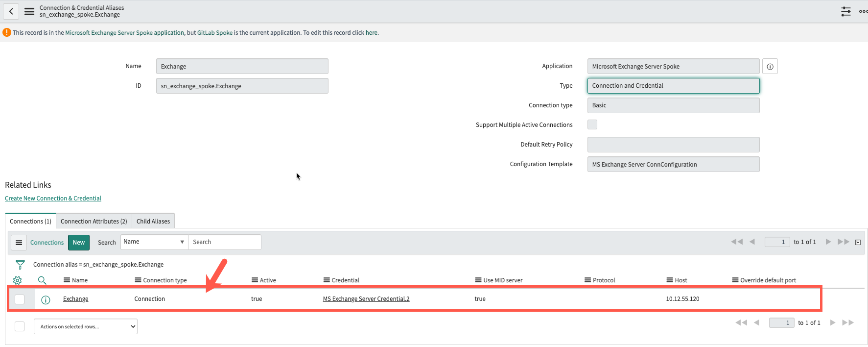
Task: Go to previous page in top pagination
Action: point(752,242)
